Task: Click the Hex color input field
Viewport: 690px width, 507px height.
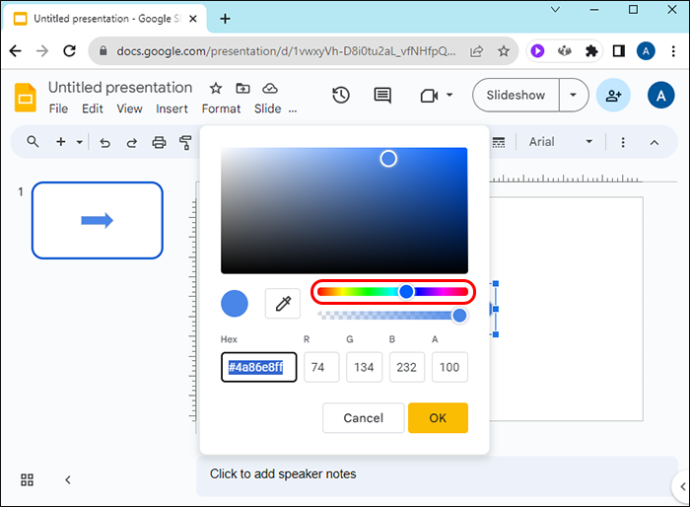Action: coord(259,367)
